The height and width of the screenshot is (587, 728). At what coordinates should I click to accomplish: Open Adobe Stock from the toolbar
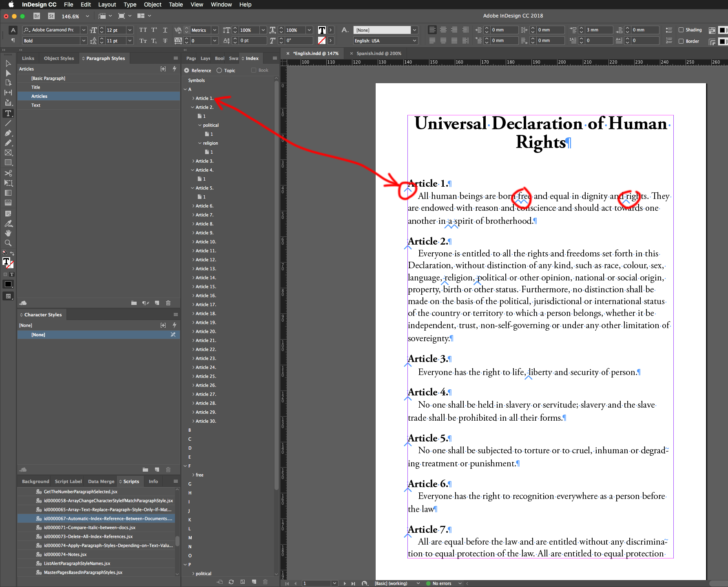click(51, 16)
